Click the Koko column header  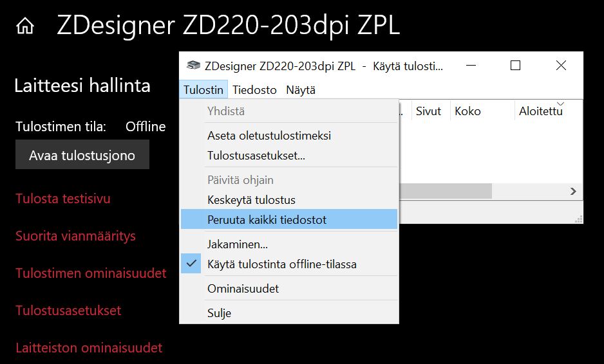point(467,111)
